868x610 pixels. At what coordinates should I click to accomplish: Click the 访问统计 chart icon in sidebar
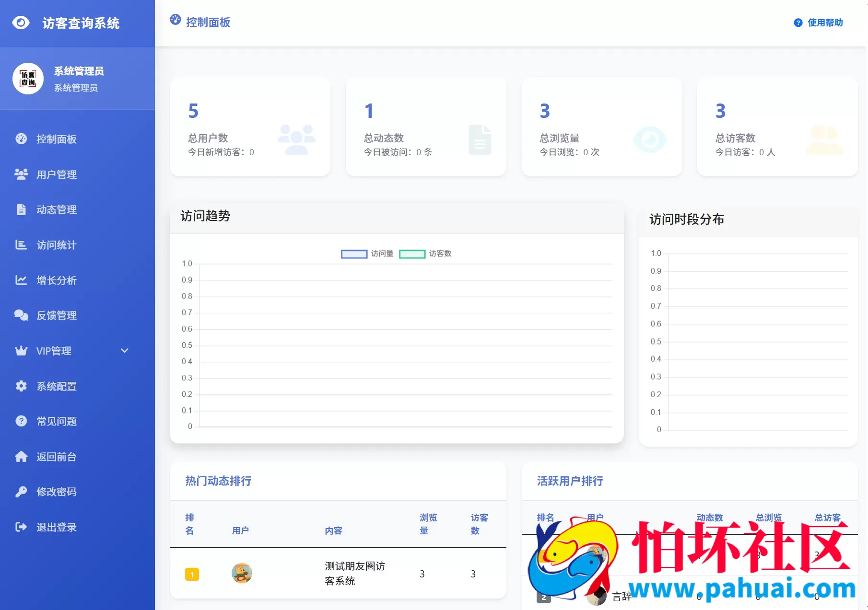21,245
